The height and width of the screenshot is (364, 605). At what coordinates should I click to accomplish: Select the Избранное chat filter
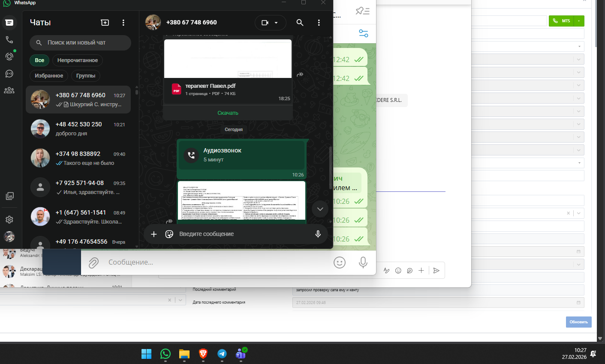(x=49, y=76)
